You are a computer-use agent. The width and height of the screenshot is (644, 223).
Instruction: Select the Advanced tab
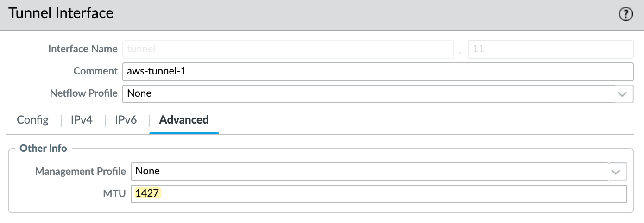coord(184,120)
